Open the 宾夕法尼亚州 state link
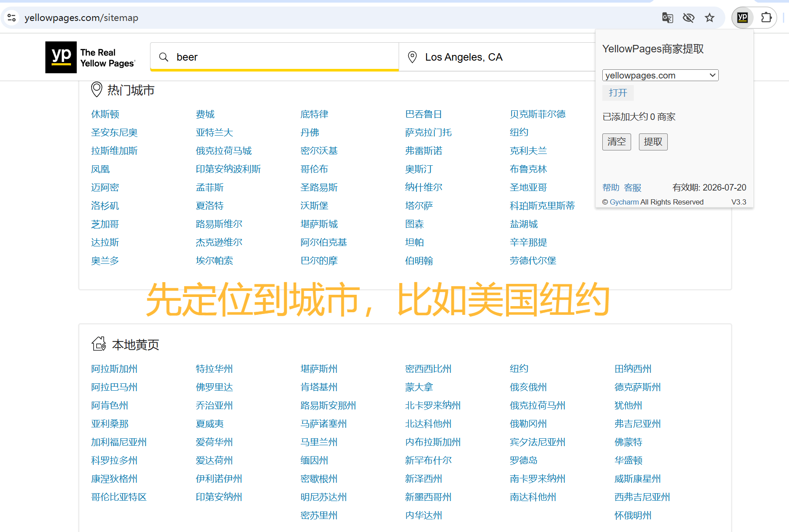This screenshot has height=532, width=789. (537, 442)
